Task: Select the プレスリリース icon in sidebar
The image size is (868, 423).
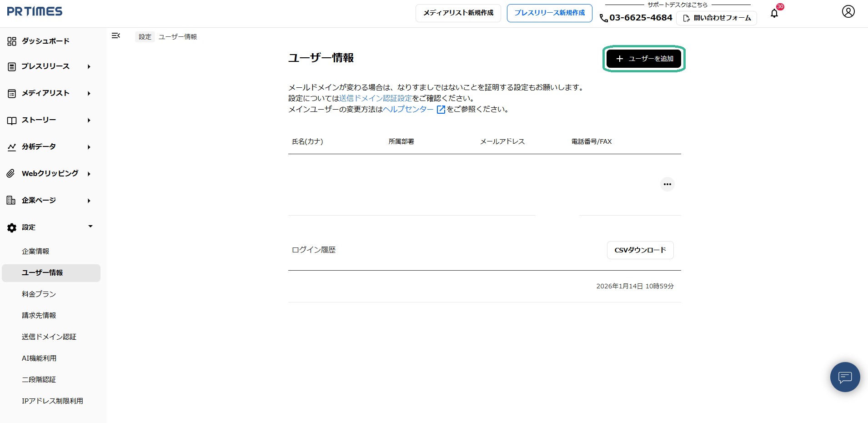Action: tap(12, 66)
